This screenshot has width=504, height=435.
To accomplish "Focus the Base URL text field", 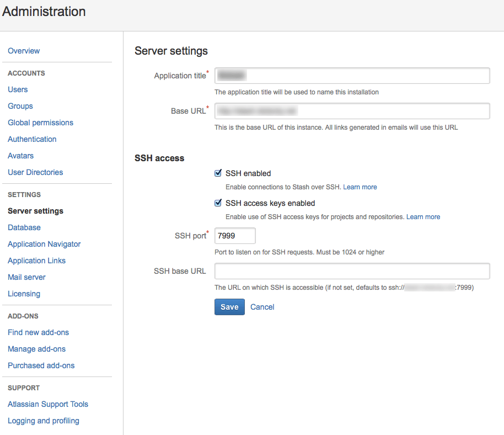I will click(x=352, y=111).
